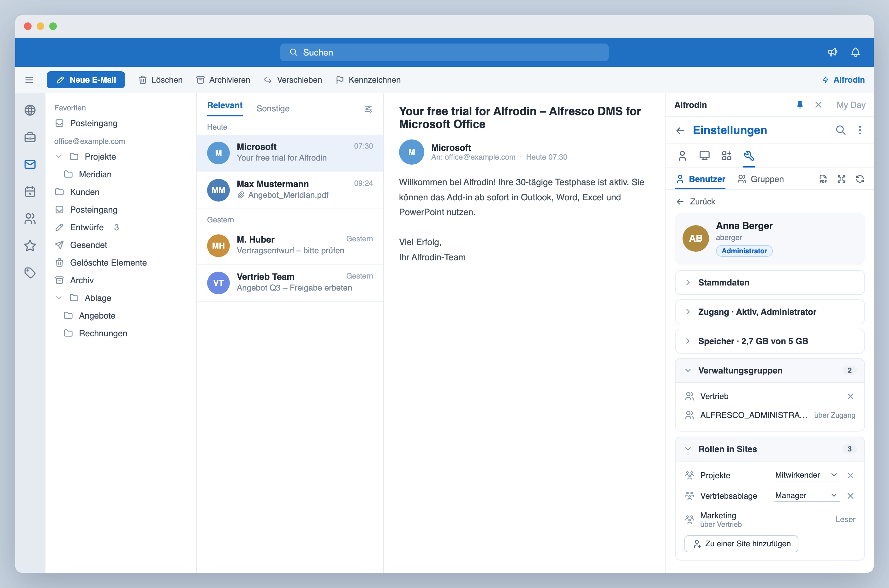This screenshot has height=588, width=889.
Task: Click the Archivieren toolbar button
Action: (223, 80)
